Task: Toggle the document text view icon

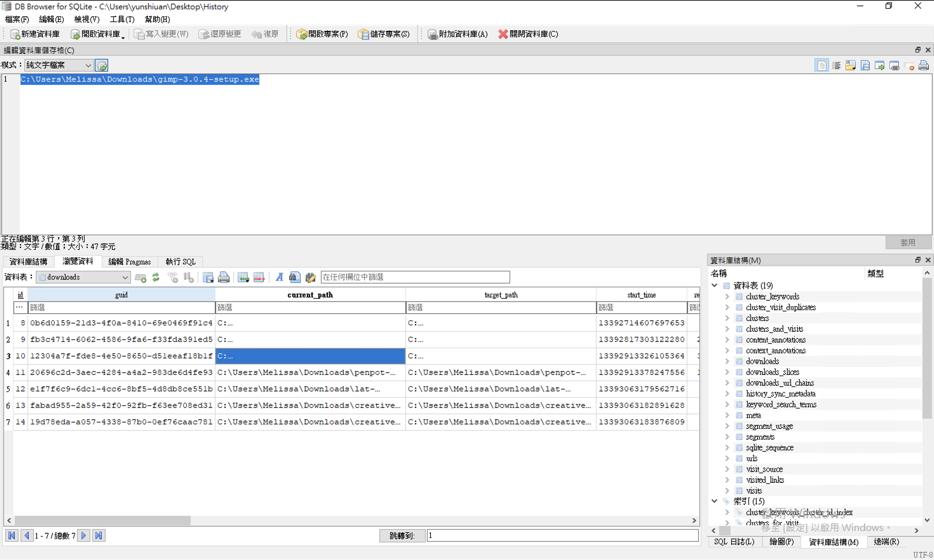Action: (822, 66)
